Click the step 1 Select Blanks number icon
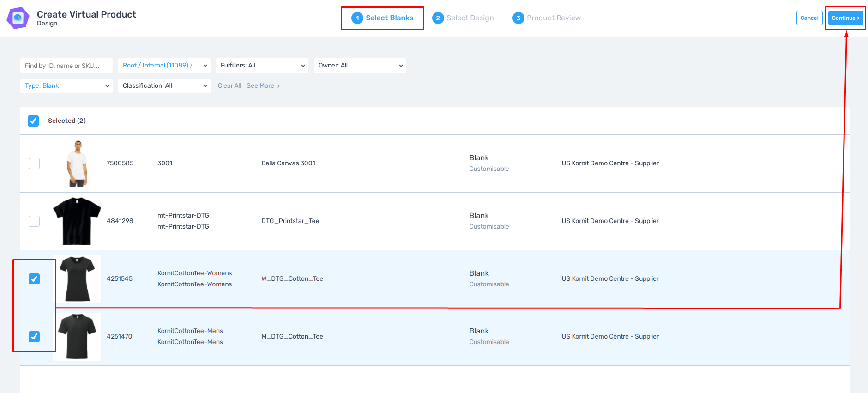 [x=357, y=18]
